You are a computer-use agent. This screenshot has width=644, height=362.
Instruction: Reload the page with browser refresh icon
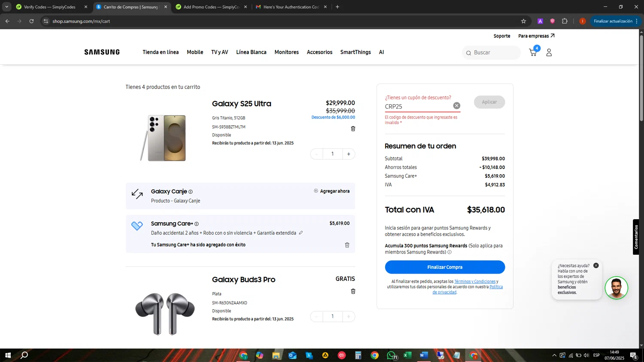pyautogui.click(x=31, y=21)
